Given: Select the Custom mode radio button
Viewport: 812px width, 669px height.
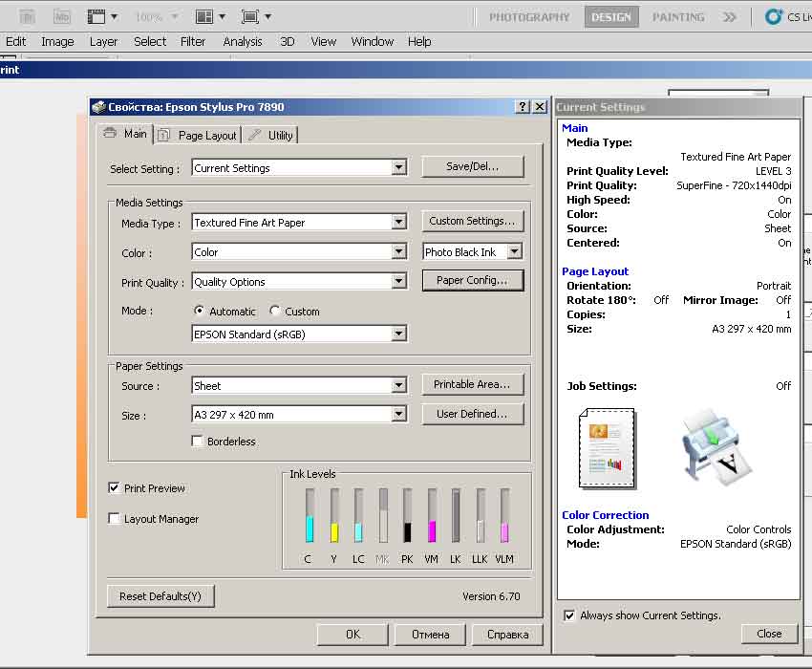Looking at the screenshot, I should tap(275, 311).
